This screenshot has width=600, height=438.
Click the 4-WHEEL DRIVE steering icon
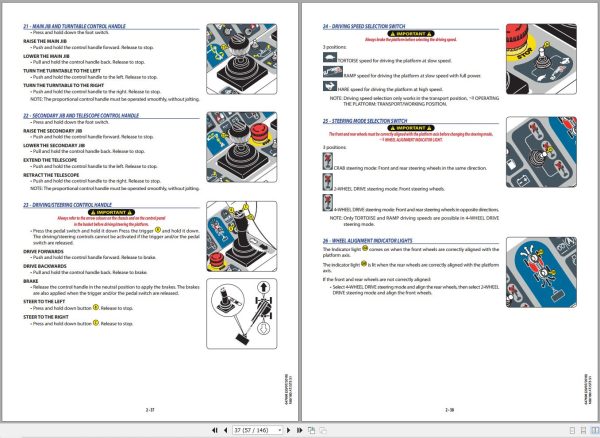pos(328,203)
